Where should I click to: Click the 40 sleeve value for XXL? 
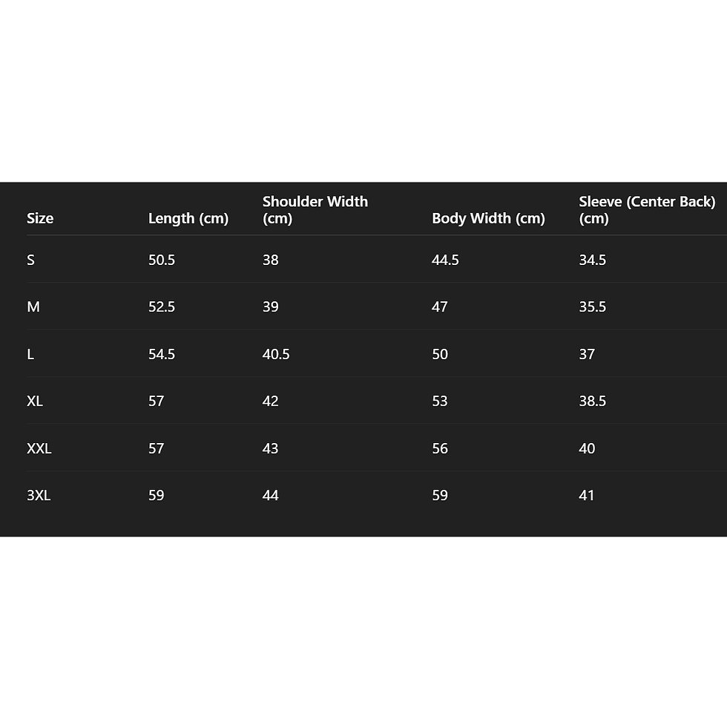(x=587, y=448)
